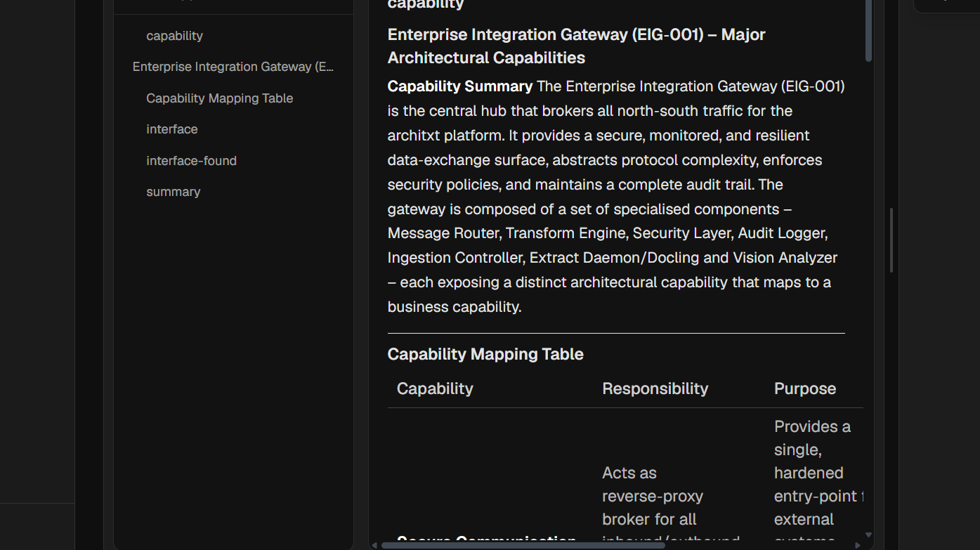Click the Capability Mapping Table heading
This screenshot has width=980, height=550.
point(485,354)
